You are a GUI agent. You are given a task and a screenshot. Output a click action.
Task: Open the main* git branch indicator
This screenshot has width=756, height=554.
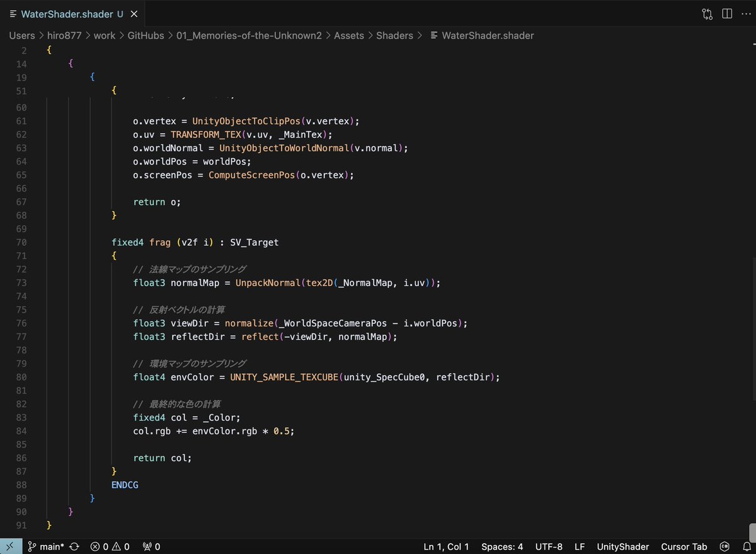coord(45,546)
